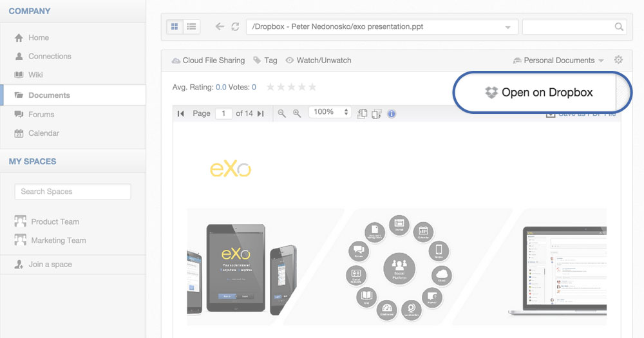The width and height of the screenshot is (644, 338).
Task: Open the settings gear icon
Action: click(x=618, y=60)
